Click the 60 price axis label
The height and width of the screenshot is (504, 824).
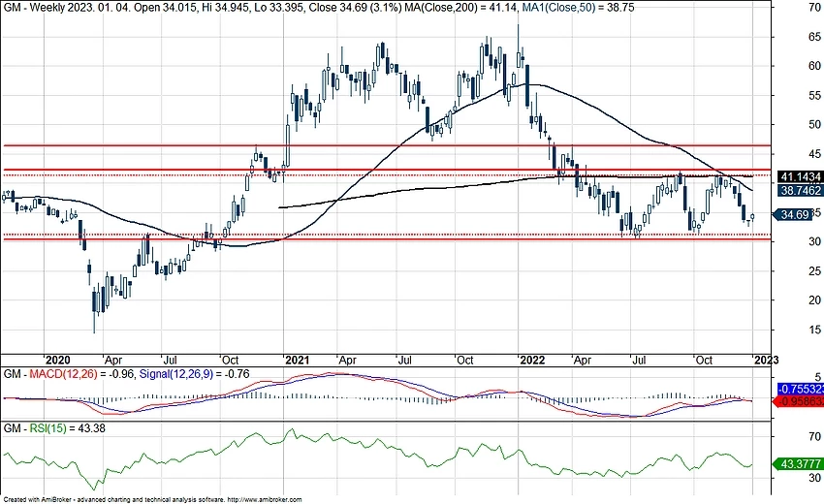pos(814,66)
